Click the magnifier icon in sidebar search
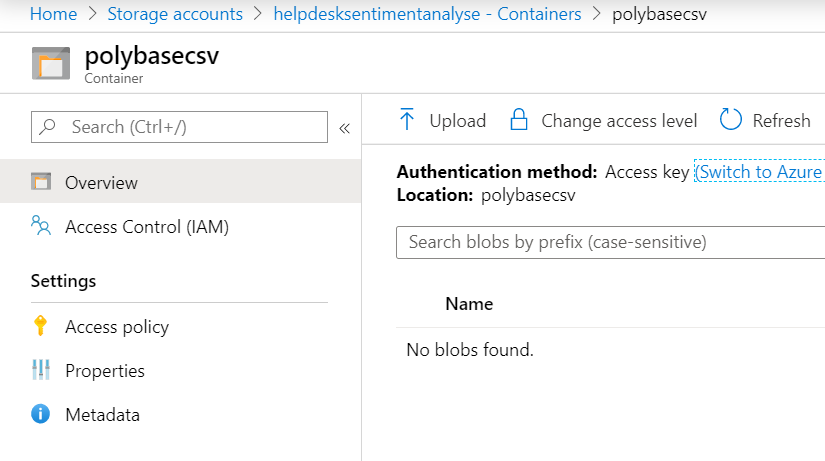 pyautogui.click(x=48, y=126)
